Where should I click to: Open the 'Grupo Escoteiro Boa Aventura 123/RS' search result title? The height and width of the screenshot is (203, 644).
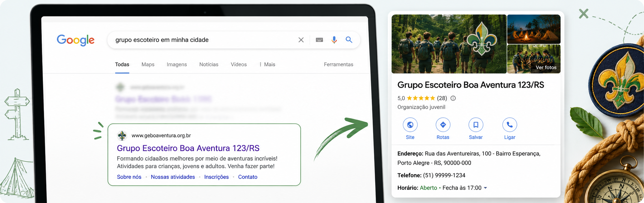(188, 148)
